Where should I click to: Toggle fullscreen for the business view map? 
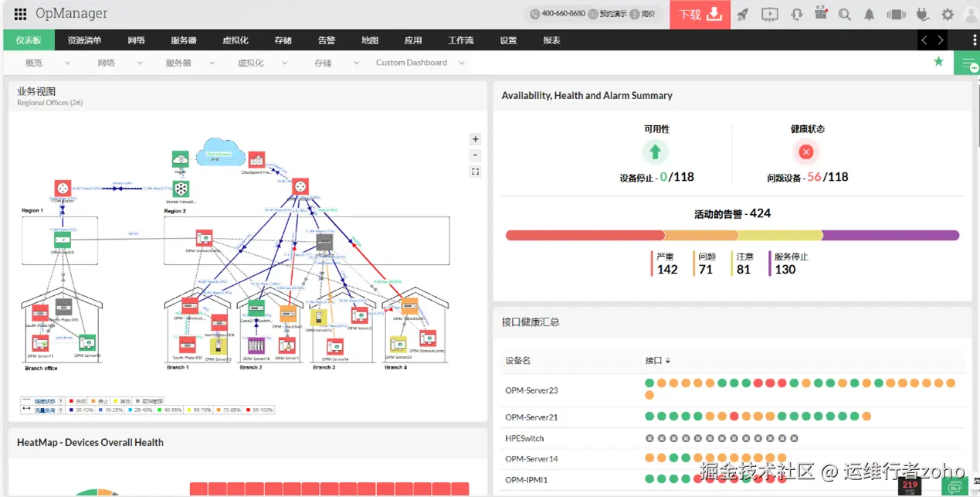(475, 172)
